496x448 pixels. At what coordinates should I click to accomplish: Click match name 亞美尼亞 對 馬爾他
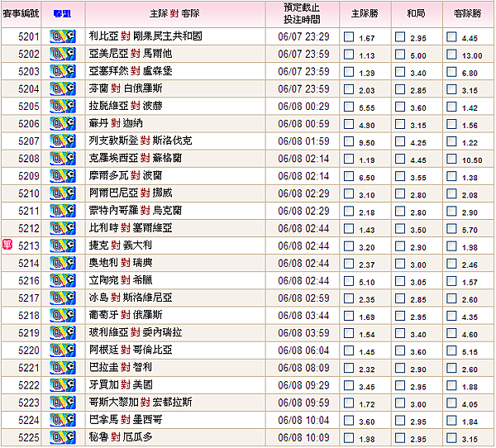coord(131,54)
